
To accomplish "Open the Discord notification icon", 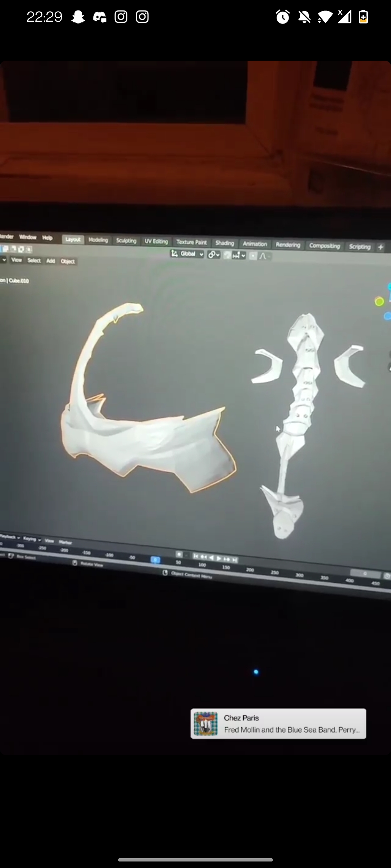I will [x=100, y=17].
